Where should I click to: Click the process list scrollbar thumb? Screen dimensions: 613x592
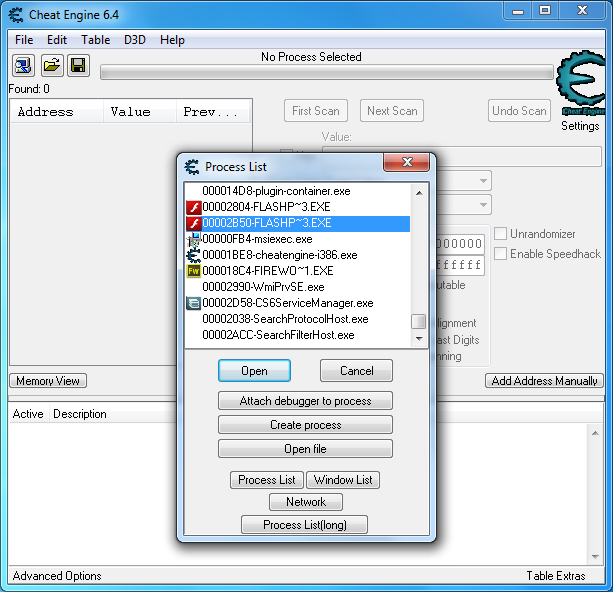(419, 322)
